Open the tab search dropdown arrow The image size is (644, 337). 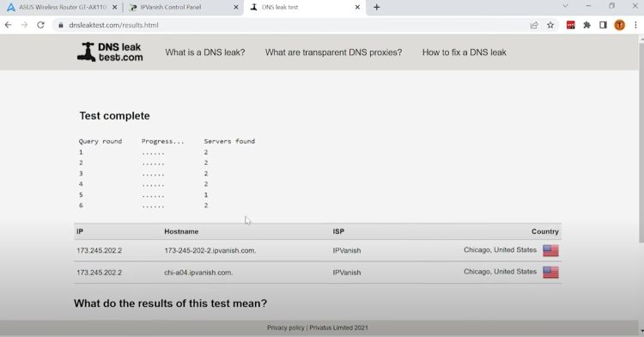[x=565, y=6]
